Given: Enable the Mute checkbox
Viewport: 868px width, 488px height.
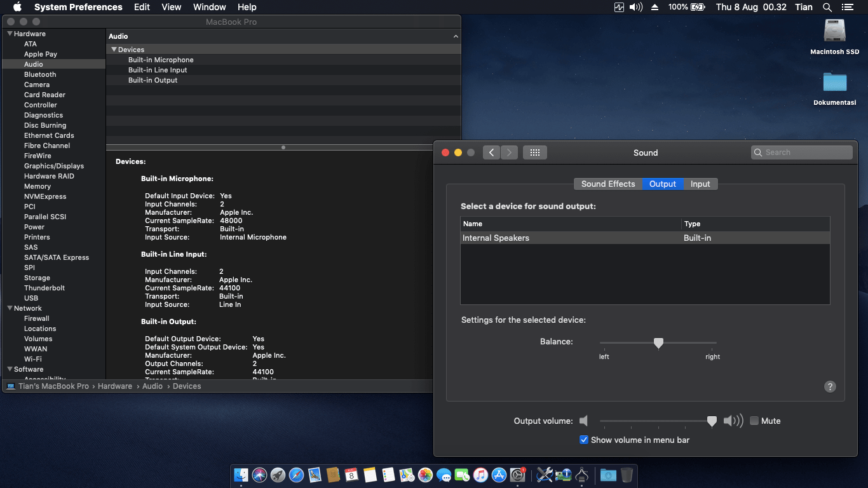Looking at the screenshot, I should 754,421.
